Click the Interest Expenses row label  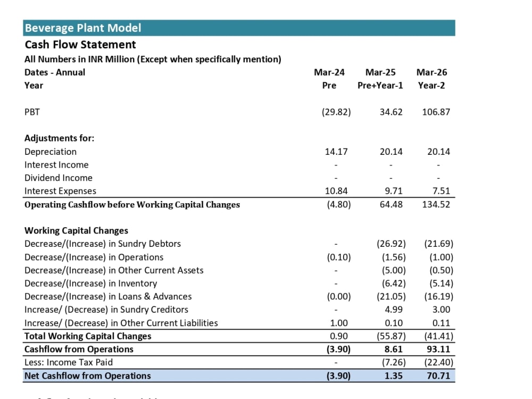[x=61, y=191]
